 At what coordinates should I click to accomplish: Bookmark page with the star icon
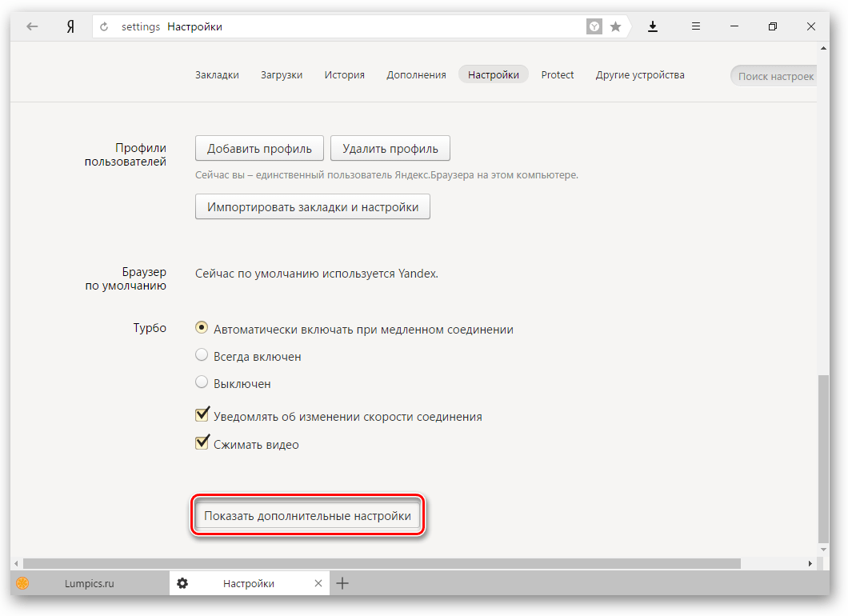(615, 26)
